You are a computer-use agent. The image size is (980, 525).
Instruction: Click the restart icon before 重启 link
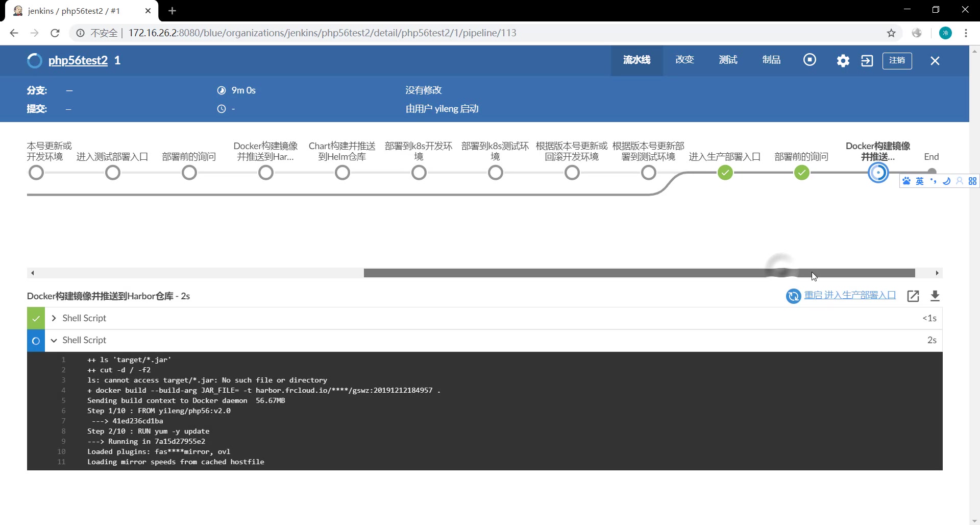coord(793,296)
